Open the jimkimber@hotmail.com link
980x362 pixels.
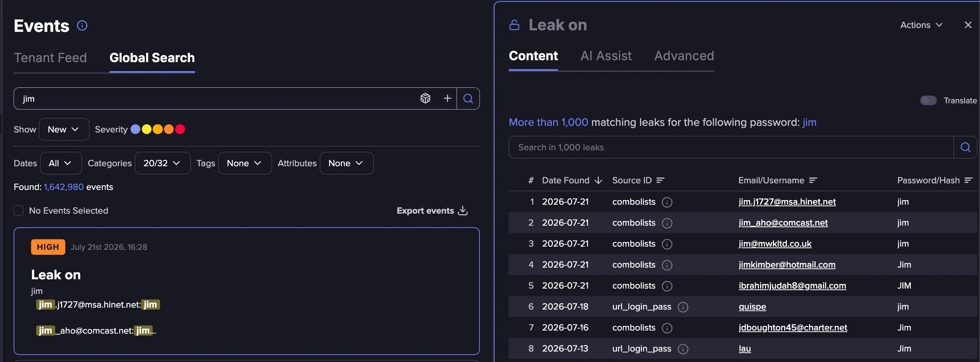tap(787, 265)
